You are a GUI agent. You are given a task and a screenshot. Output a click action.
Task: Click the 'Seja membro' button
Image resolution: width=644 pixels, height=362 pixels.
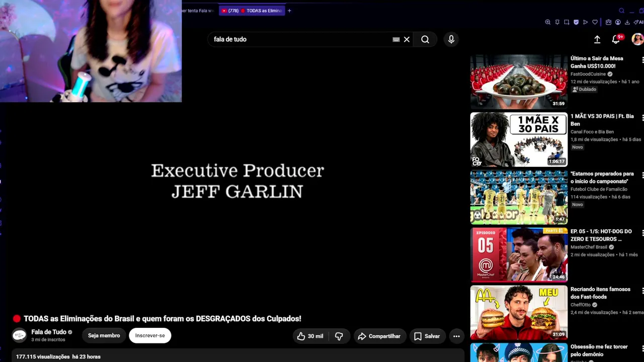[104, 335]
